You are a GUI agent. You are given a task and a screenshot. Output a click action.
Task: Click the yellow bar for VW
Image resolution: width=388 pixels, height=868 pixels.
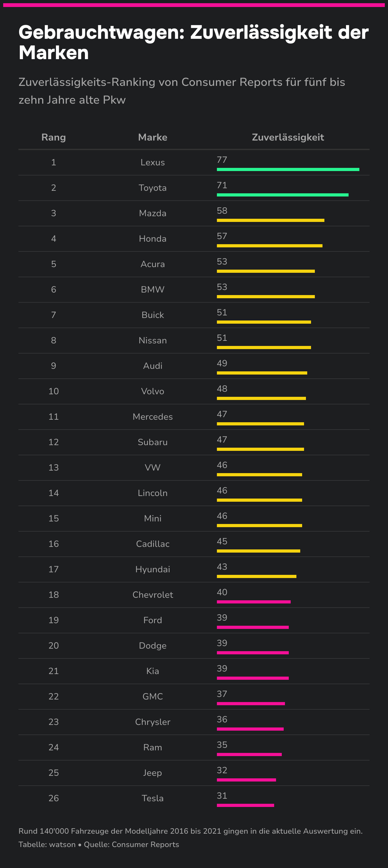coord(259,475)
